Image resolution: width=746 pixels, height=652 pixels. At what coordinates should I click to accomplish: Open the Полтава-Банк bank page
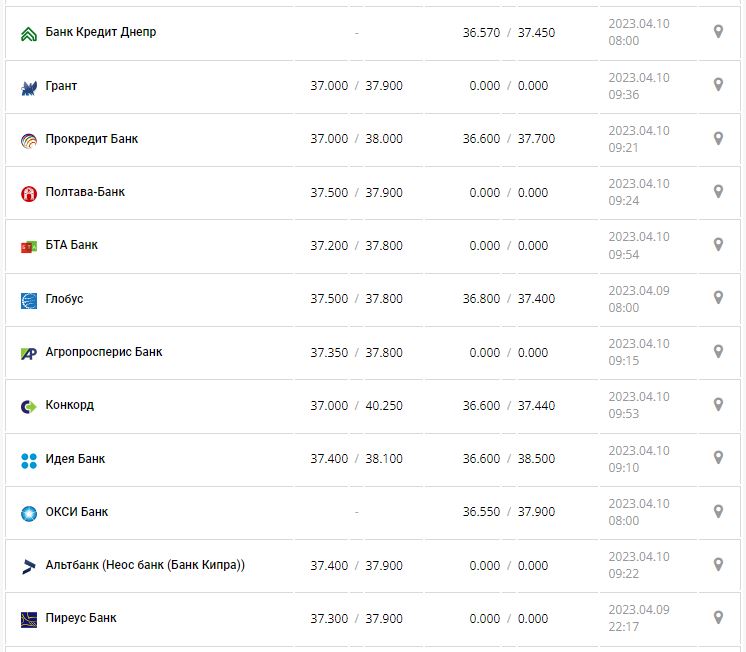point(85,192)
